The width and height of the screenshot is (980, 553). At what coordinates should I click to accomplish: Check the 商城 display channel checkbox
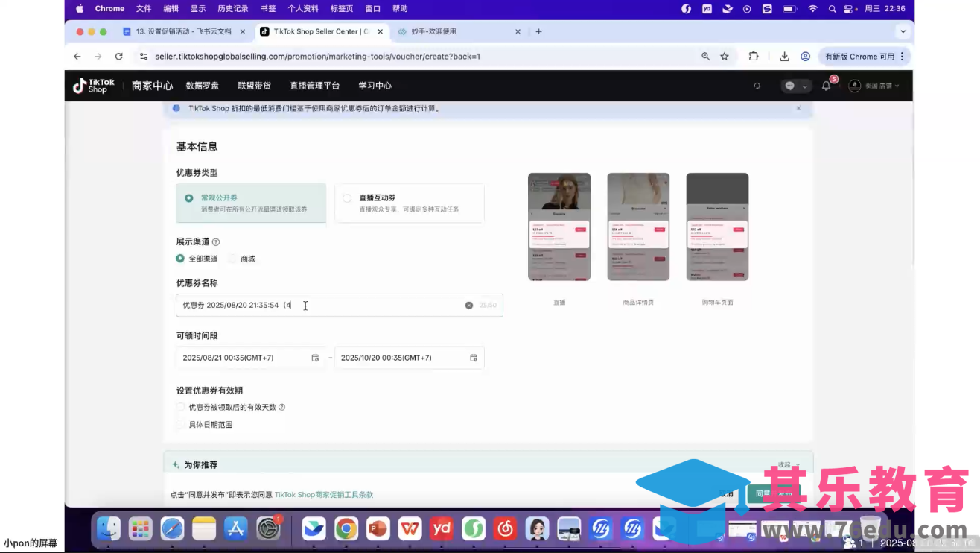233,259
